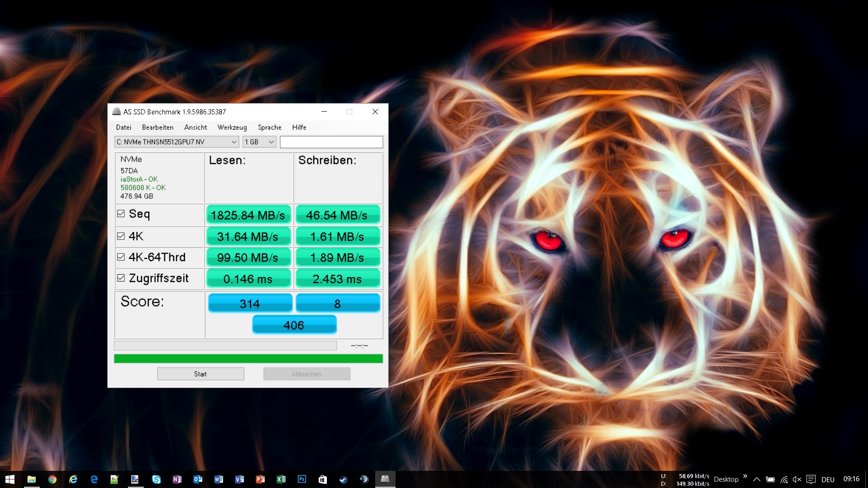Disable the Zugriffszeit test checkbox

pos(121,278)
